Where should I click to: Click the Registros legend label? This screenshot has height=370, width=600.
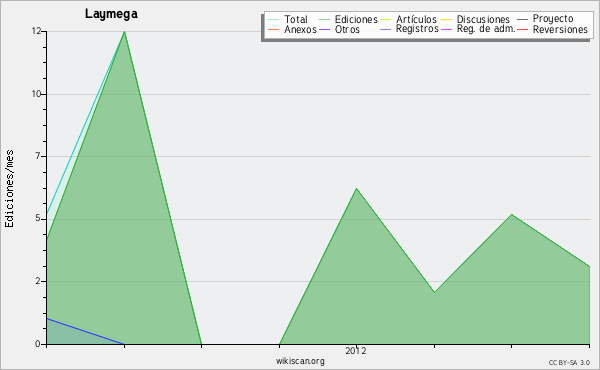tap(417, 29)
